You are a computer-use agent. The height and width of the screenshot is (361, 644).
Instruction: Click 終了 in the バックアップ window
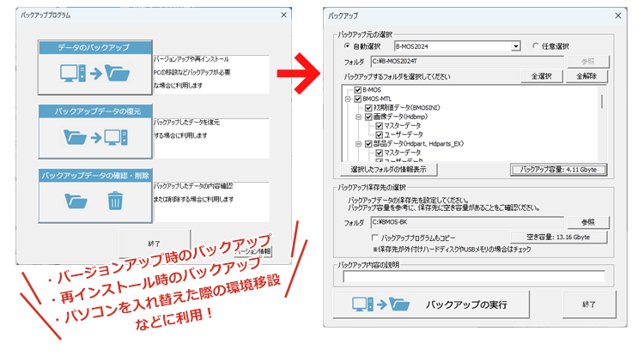(x=589, y=304)
